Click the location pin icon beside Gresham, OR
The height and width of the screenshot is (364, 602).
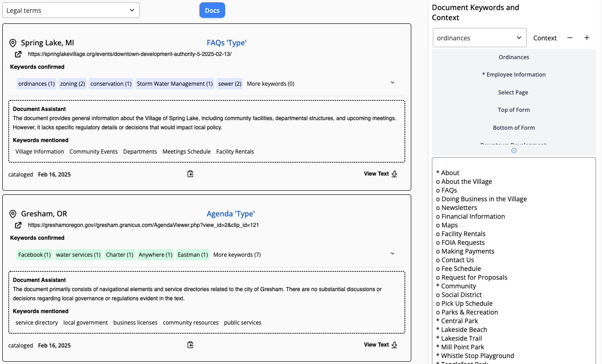pyautogui.click(x=13, y=214)
